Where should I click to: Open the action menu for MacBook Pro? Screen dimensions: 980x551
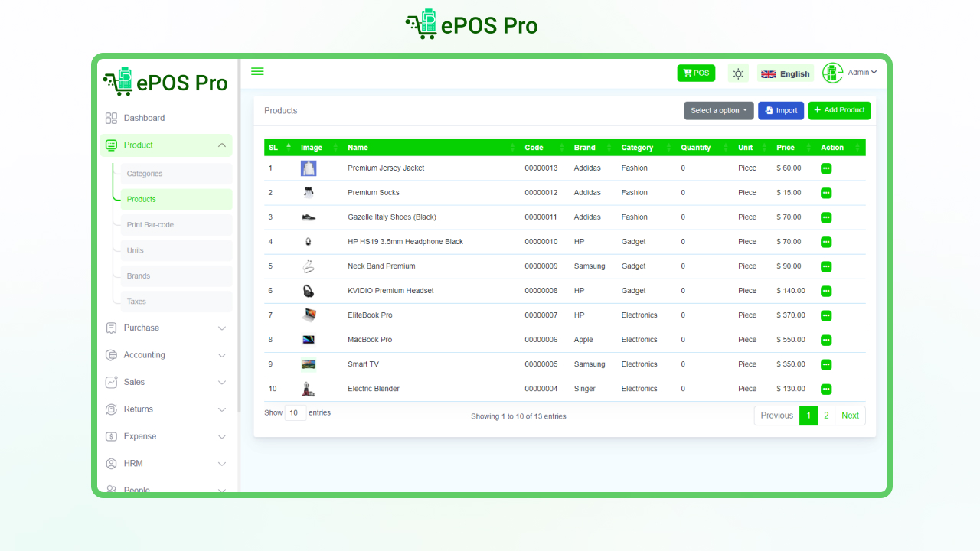point(826,340)
